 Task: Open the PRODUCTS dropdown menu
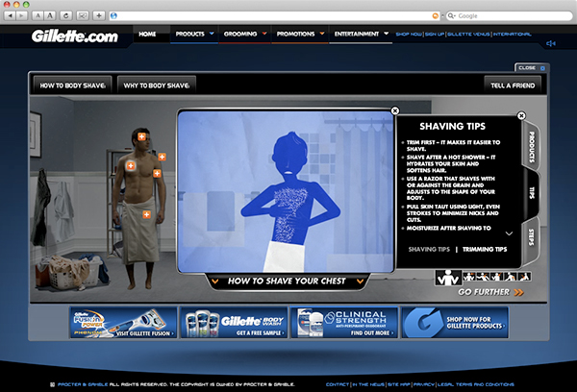click(194, 34)
